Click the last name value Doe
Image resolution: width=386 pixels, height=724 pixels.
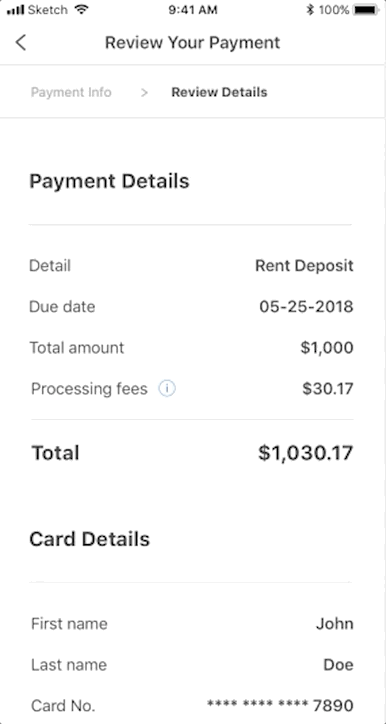[338, 665]
